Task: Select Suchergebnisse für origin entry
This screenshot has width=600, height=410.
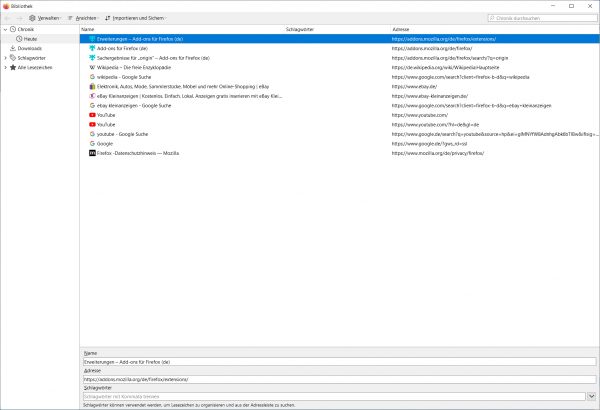Action: pyautogui.click(x=339, y=58)
